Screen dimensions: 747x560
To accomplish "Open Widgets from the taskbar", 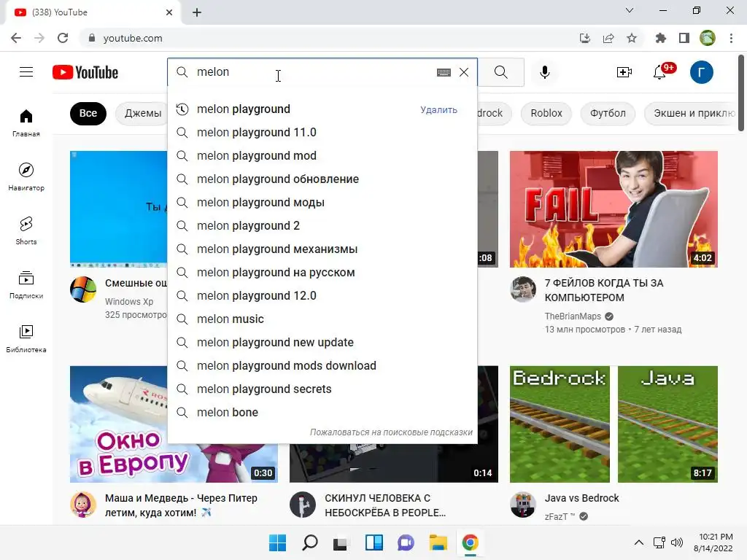I will coord(374,542).
